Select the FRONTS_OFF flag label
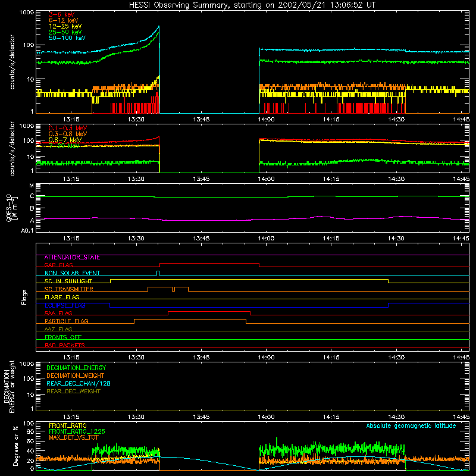 click(x=63, y=337)
